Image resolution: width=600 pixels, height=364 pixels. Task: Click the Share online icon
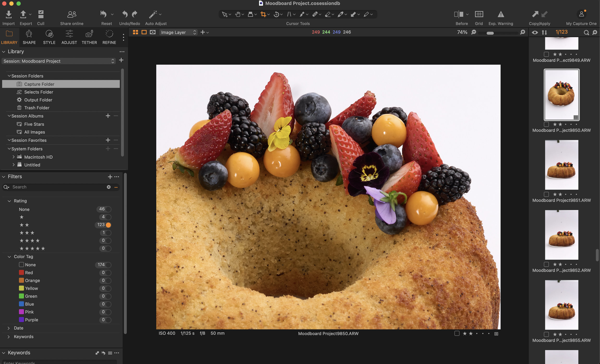72,14
